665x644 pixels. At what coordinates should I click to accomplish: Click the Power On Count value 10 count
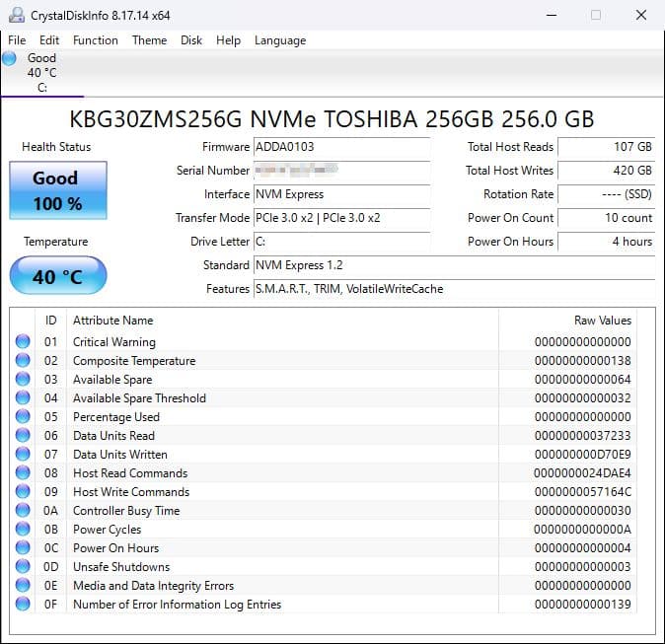click(607, 218)
